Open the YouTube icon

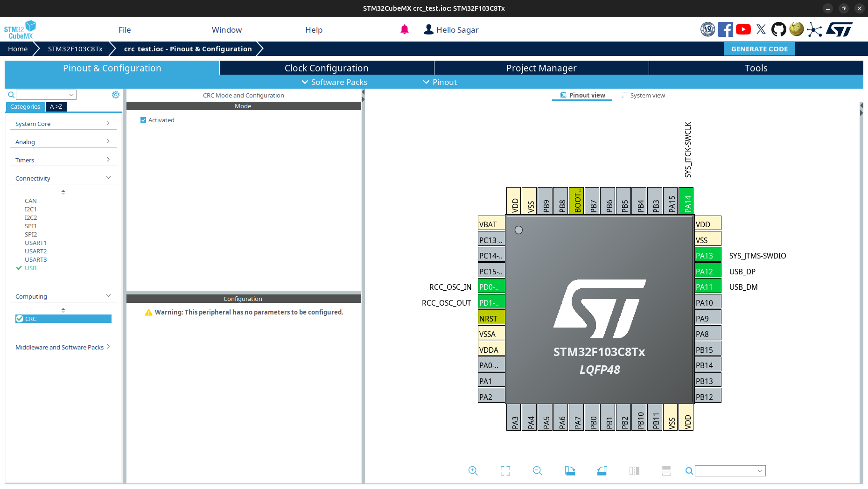(x=743, y=29)
